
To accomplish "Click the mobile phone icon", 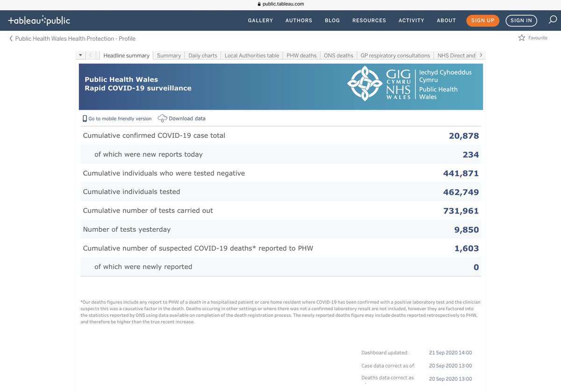I will 85,119.
